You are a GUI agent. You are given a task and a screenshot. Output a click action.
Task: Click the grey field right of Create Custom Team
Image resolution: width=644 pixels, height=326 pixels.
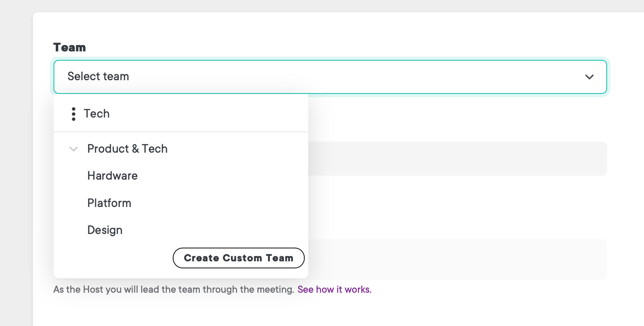(458, 259)
